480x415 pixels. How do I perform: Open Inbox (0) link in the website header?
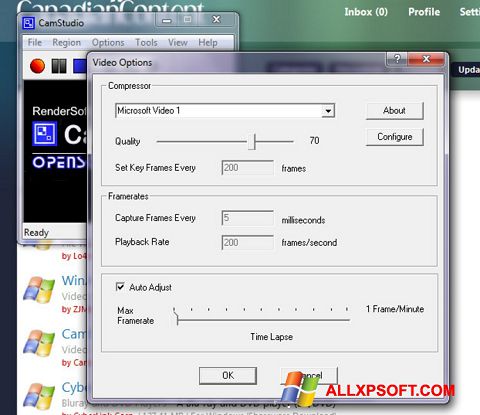coord(366,12)
